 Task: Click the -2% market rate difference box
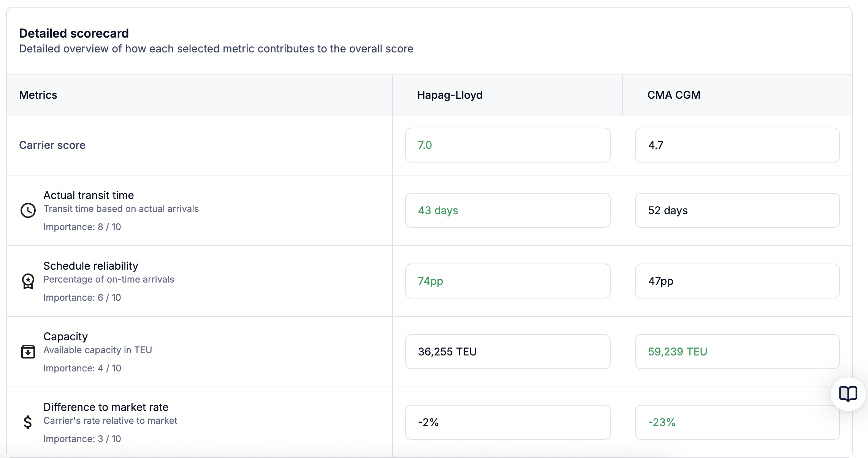pos(507,422)
